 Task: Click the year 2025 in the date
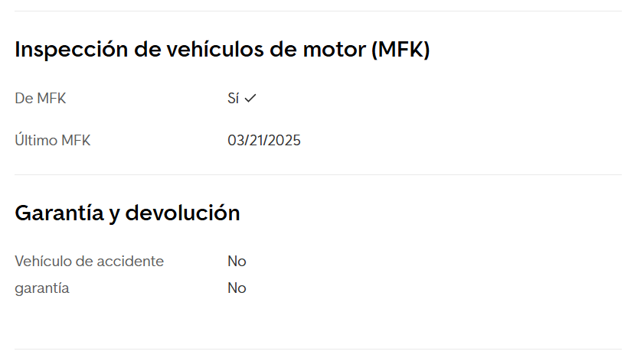285,141
